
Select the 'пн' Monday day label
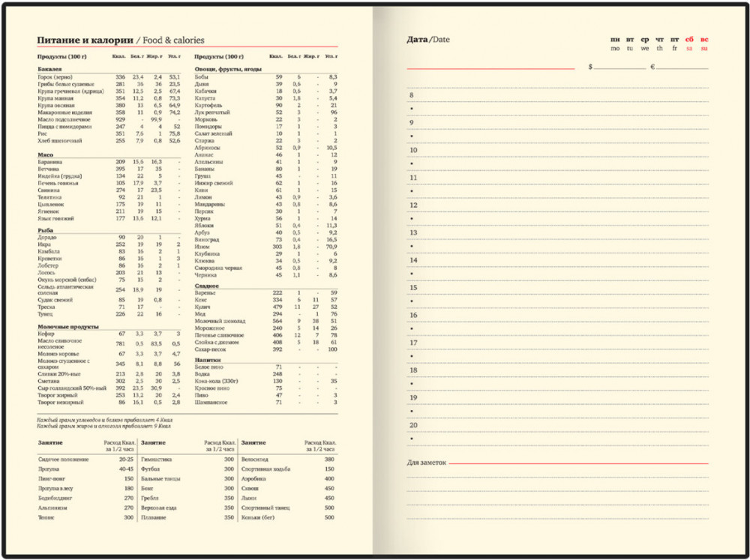point(615,39)
